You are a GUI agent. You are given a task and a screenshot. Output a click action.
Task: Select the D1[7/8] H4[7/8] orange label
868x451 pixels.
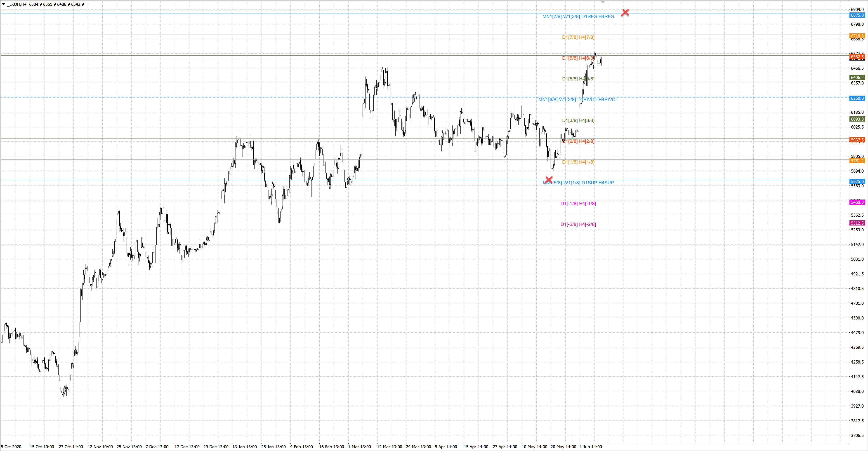(578, 37)
